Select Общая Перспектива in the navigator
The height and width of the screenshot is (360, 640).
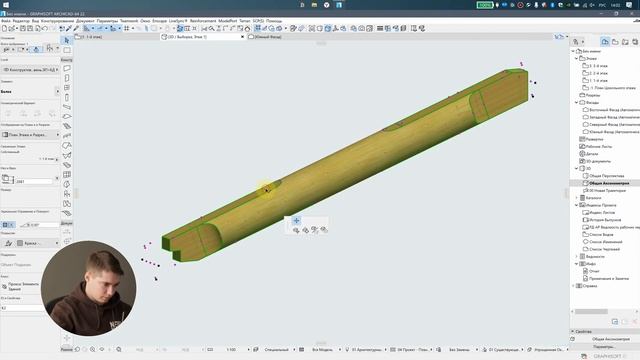point(607,176)
